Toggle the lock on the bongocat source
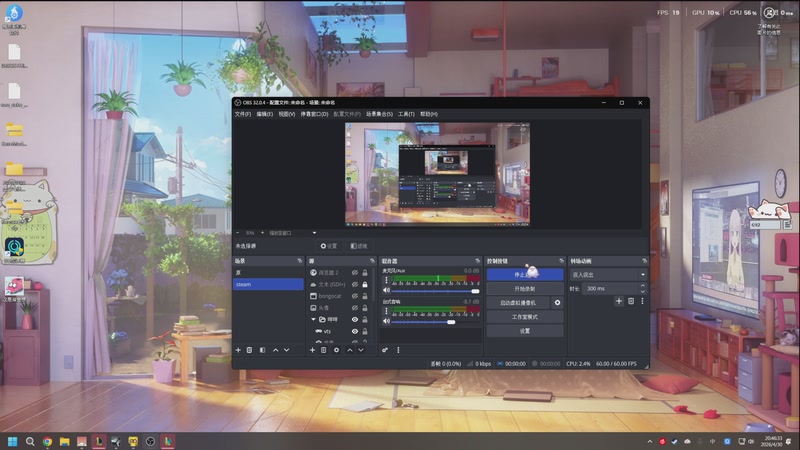800x450 pixels. (x=365, y=296)
